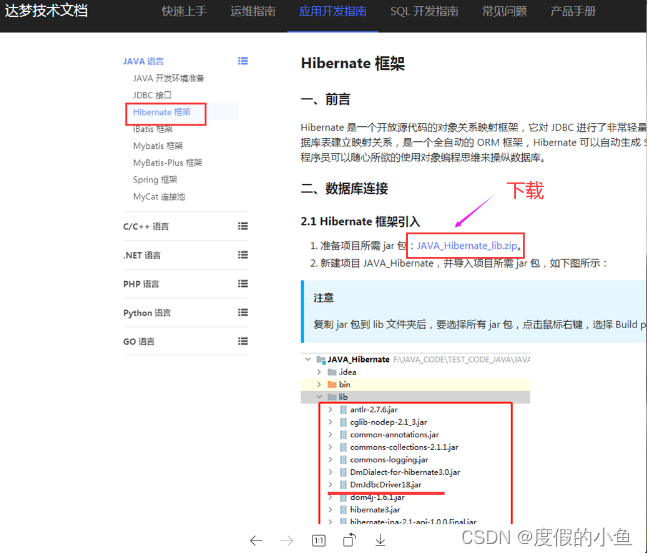
Task: Expand the GO 语言 section list icon
Action: coord(243,341)
